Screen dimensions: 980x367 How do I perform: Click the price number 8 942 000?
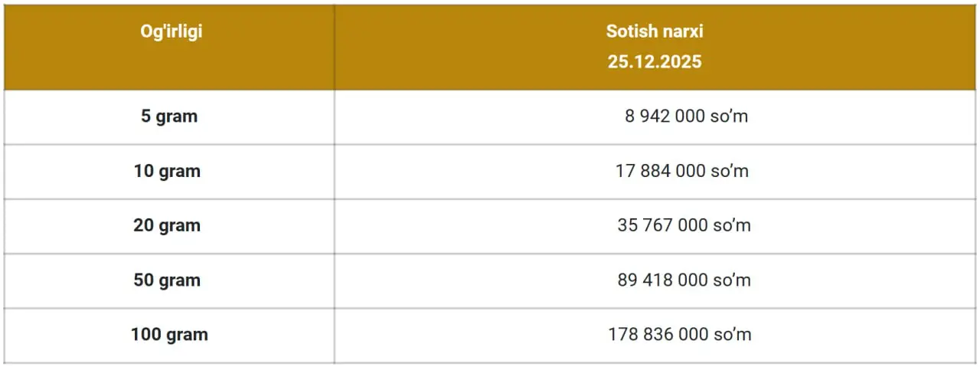pyautogui.click(x=665, y=117)
